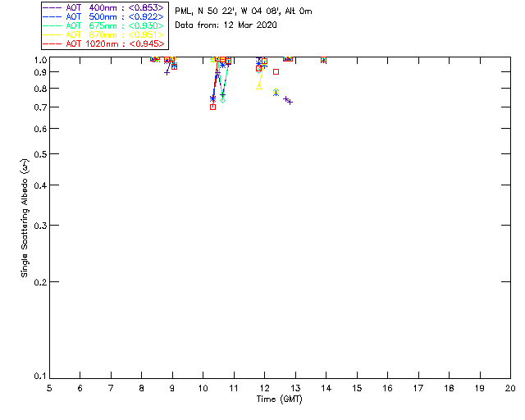Click the x-axis tick label 6
Screen dimensions: 525x420
coord(80,389)
